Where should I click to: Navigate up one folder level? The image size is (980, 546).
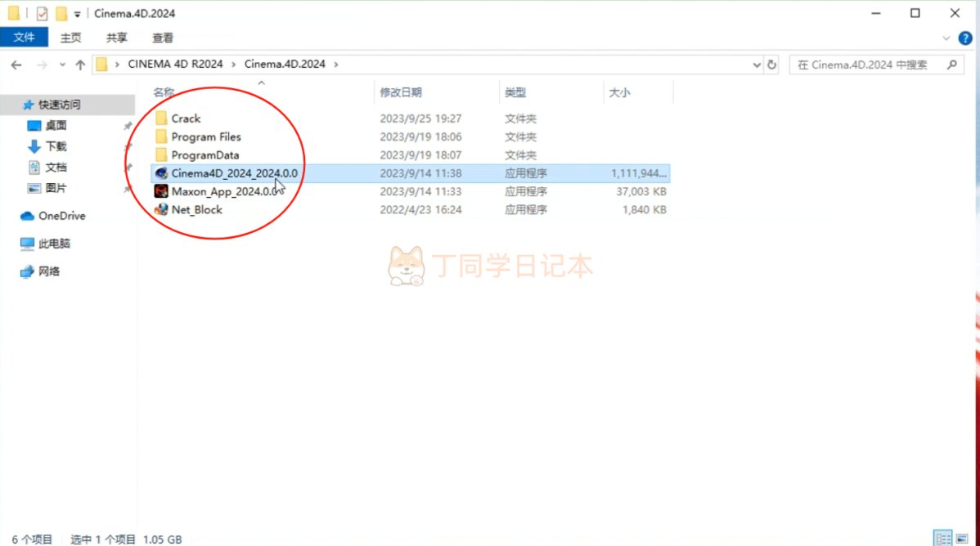point(80,65)
